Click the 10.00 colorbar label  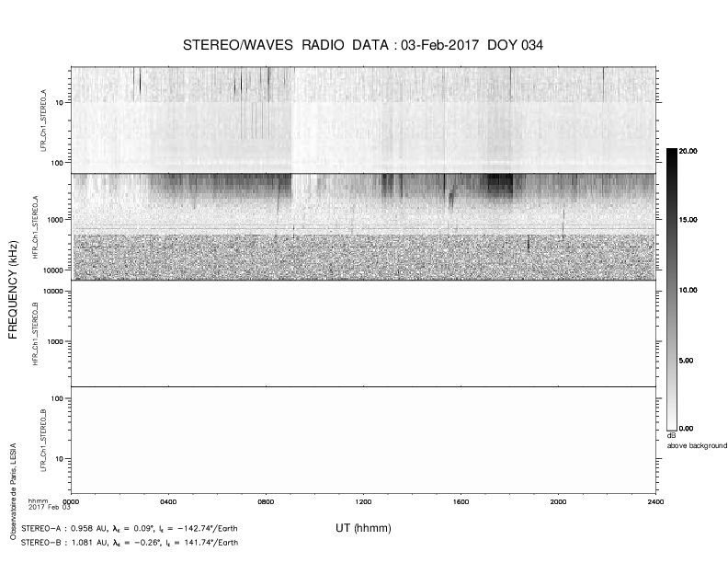tap(688, 291)
